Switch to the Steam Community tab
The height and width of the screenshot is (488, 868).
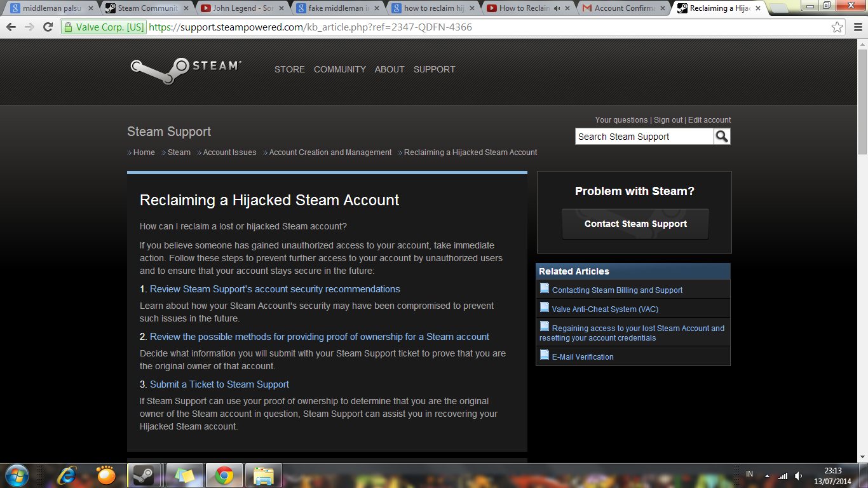pos(147,8)
